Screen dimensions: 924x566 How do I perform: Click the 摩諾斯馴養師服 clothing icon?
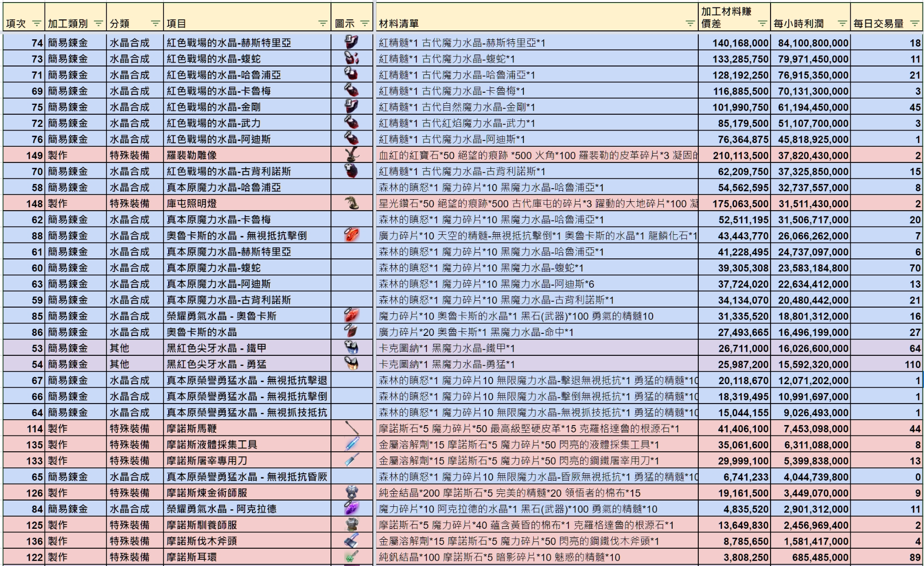point(351,525)
